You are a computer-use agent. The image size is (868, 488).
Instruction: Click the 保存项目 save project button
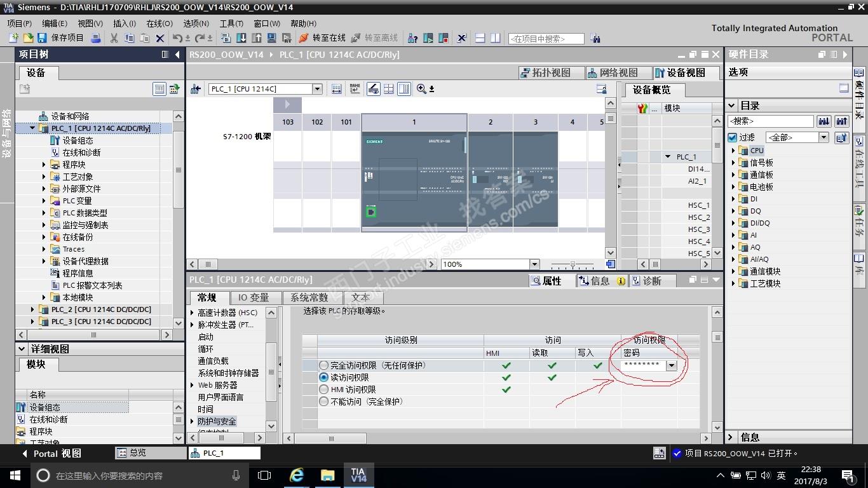60,38
